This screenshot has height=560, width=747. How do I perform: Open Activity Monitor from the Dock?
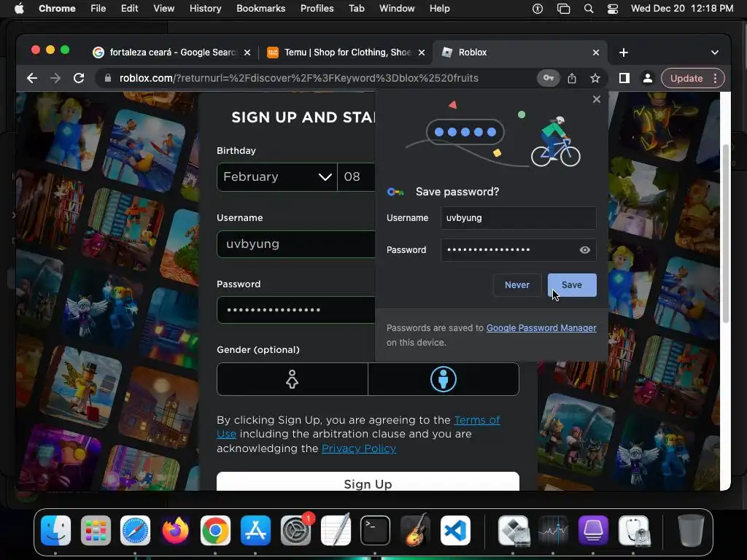pyautogui.click(x=553, y=530)
